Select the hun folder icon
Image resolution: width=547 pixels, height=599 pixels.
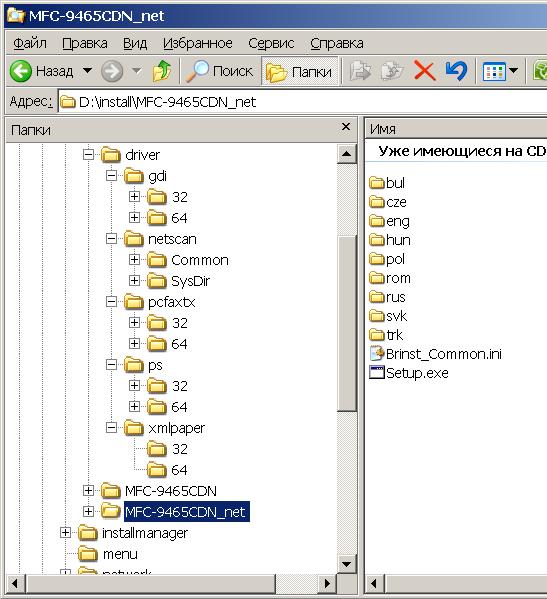[377, 240]
